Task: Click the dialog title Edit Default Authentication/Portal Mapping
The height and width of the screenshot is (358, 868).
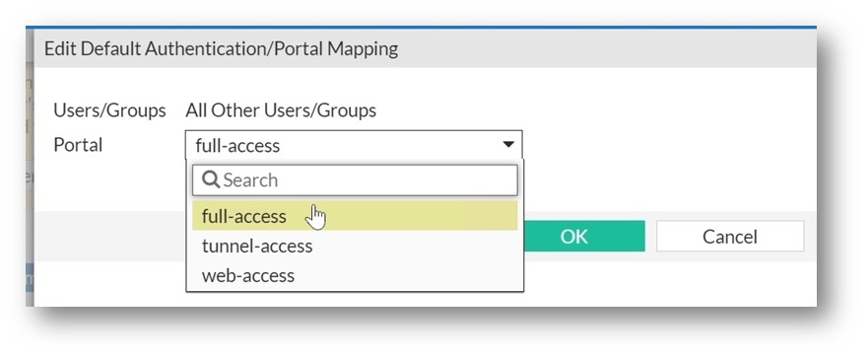Action: (x=221, y=48)
